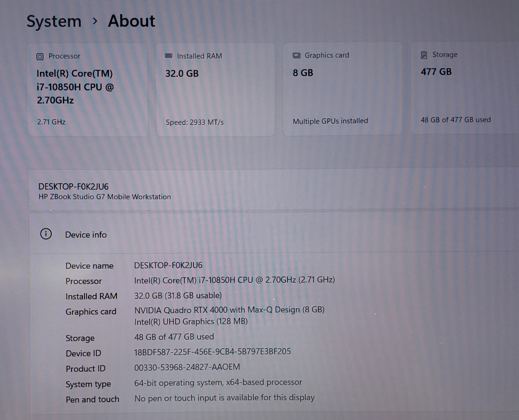Go back to System breadcrumb

[54, 21]
